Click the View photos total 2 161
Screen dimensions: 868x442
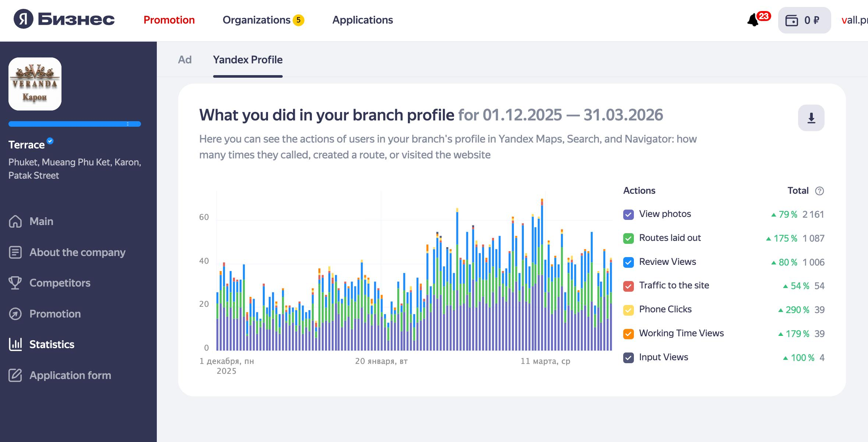point(813,214)
